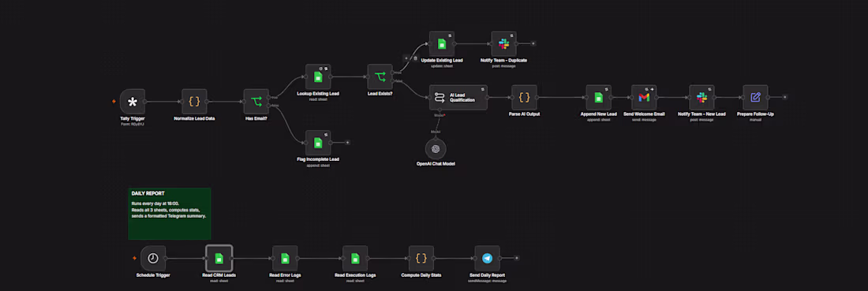Click the lightning bolt beside Tally Trigger

click(114, 101)
